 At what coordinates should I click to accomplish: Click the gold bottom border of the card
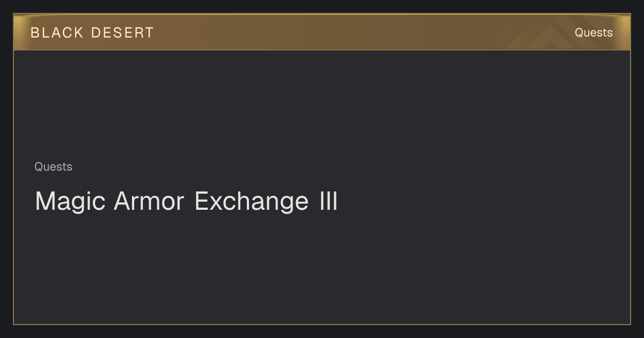tap(322, 324)
